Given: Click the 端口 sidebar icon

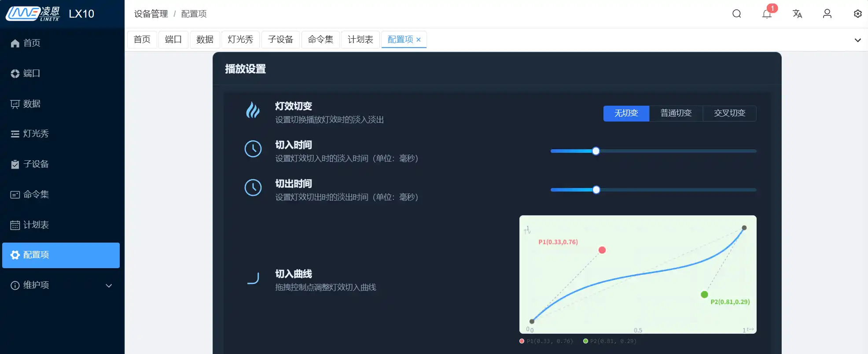Looking at the screenshot, I should coord(15,74).
